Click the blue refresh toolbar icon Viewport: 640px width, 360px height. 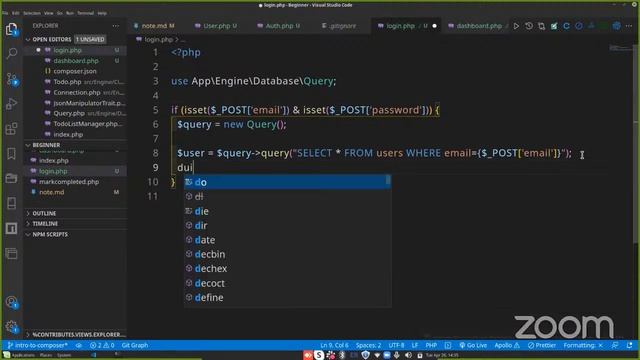[x=567, y=26]
